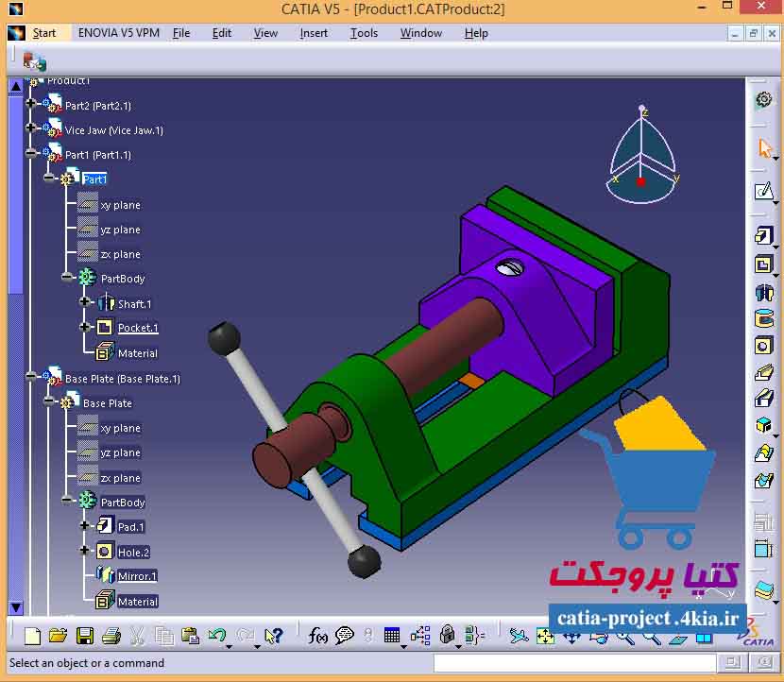784x682 pixels.
Task: Open the Window menu
Action: (x=421, y=33)
